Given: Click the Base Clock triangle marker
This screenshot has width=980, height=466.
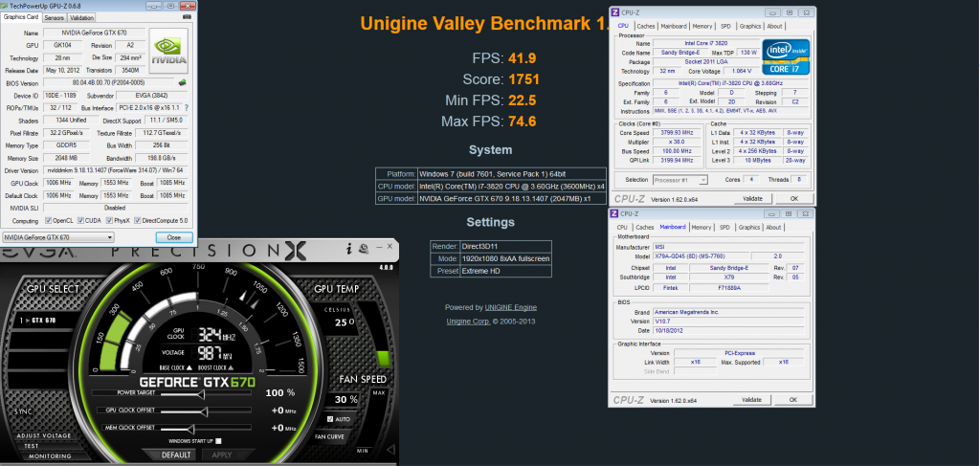Looking at the screenshot, I should [x=189, y=367].
